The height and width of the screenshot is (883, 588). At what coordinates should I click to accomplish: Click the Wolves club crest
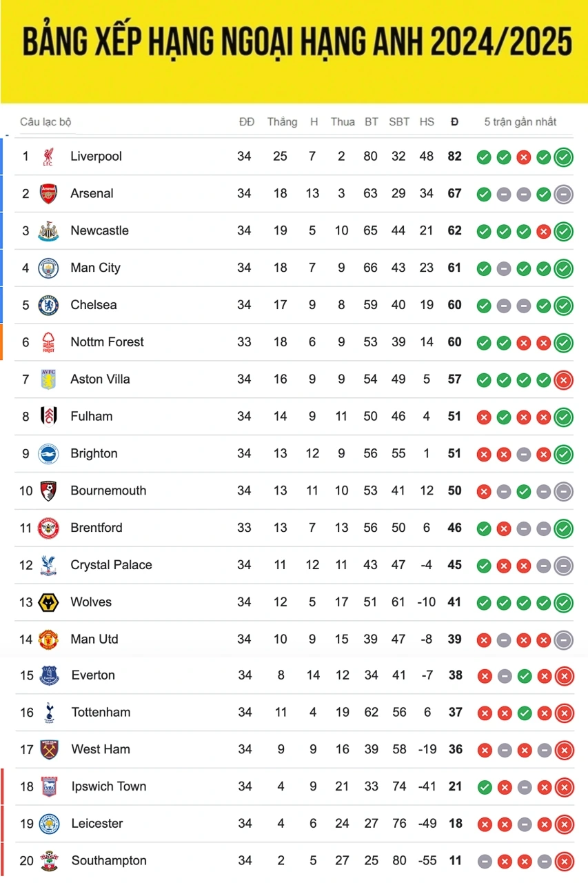point(48,602)
